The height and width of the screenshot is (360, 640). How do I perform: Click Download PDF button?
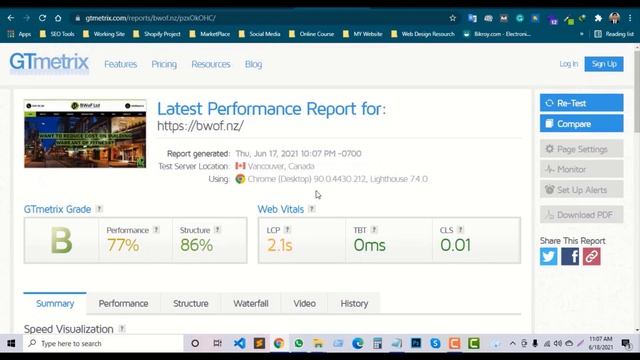point(582,215)
